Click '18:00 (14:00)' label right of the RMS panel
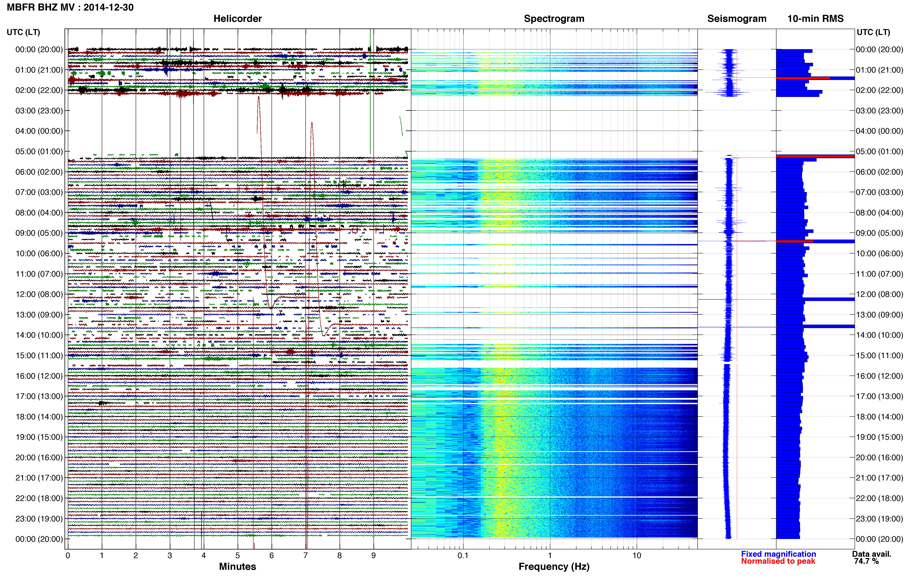The height and width of the screenshot is (578, 924). [879, 417]
